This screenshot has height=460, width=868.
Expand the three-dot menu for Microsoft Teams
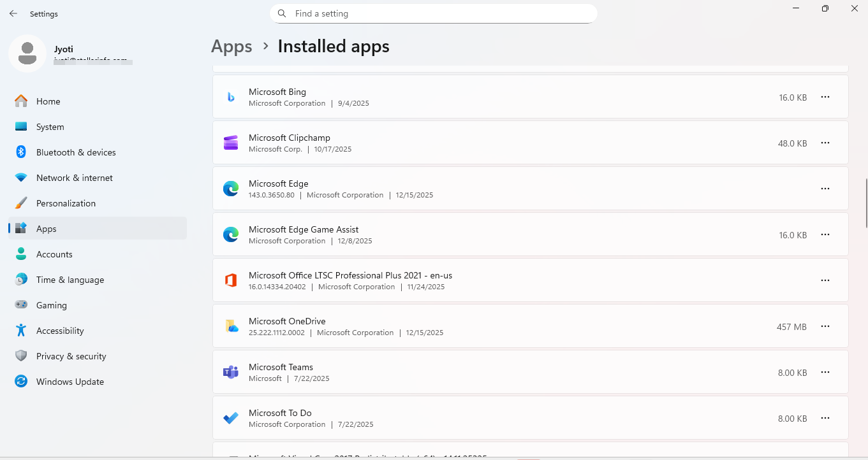point(825,372)
